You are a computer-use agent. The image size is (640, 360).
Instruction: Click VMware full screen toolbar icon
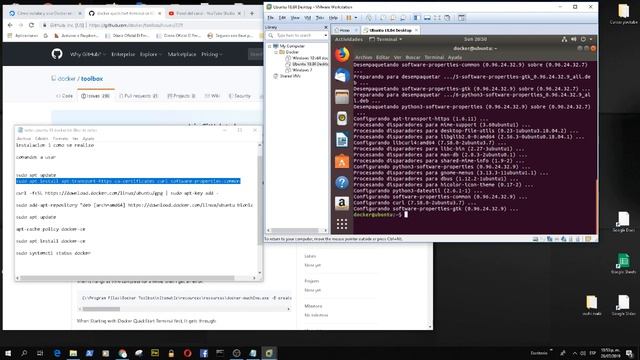(x=437, y=18)
